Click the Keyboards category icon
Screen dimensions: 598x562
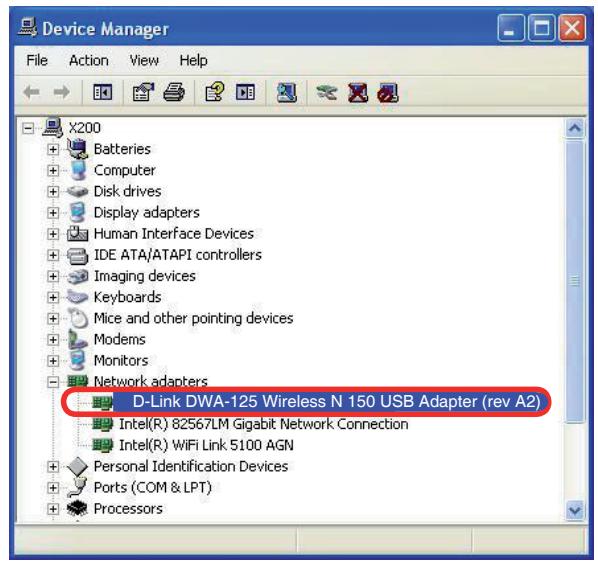tap(77, 297)
